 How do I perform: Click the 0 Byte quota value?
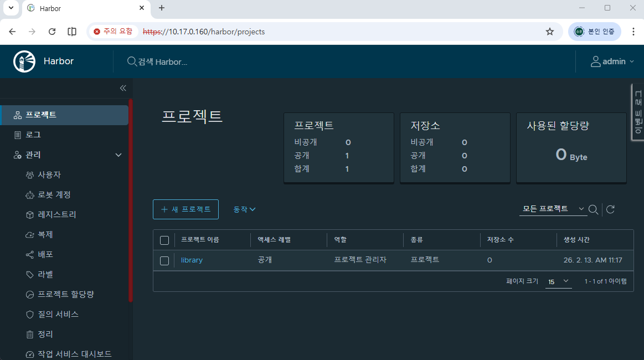click(571, 155)
